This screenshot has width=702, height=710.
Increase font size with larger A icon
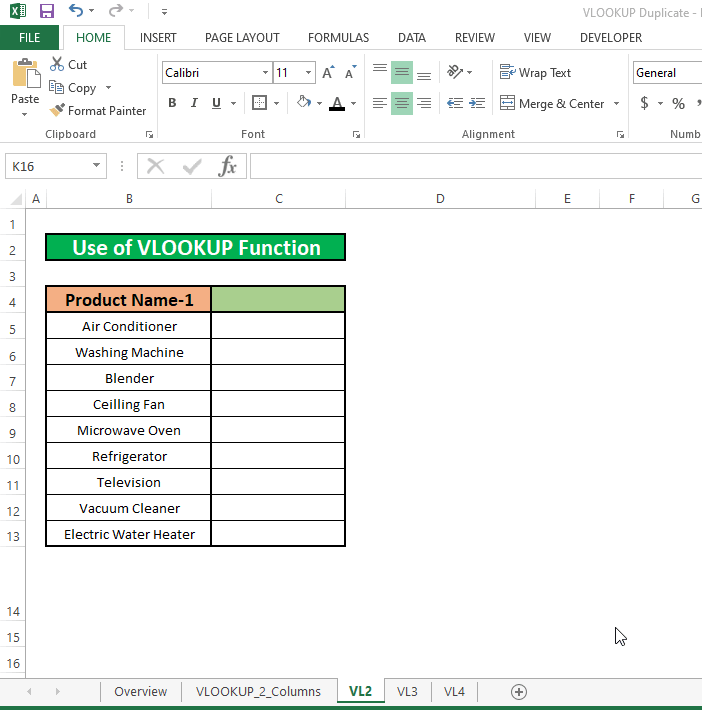(x=328, y=72)
